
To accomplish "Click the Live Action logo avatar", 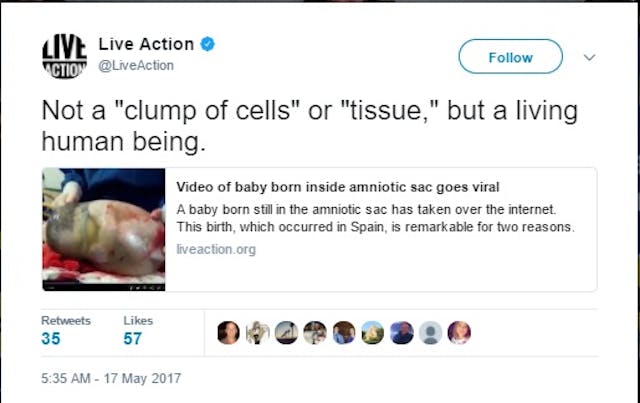I will (x=64, y=56).
